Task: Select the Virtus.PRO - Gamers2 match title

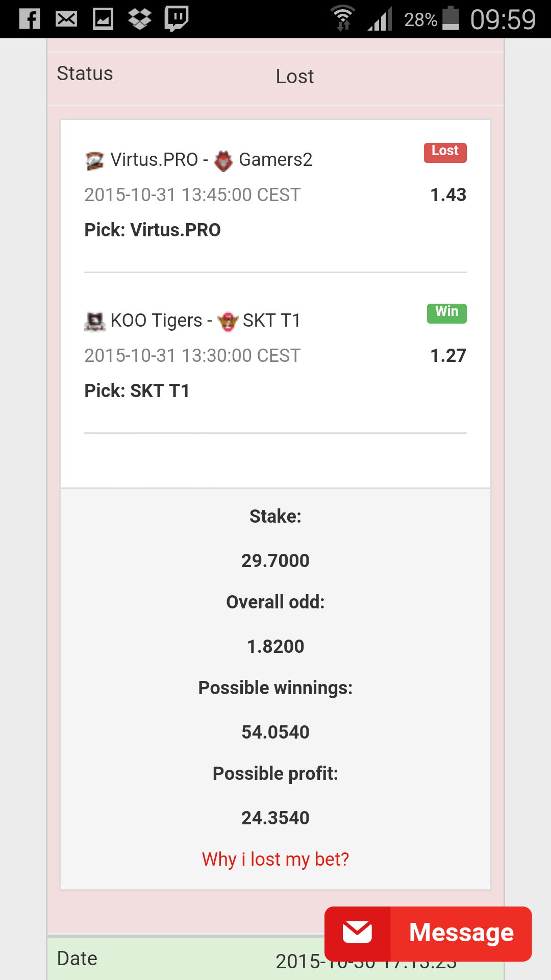Action: [198, 160]
